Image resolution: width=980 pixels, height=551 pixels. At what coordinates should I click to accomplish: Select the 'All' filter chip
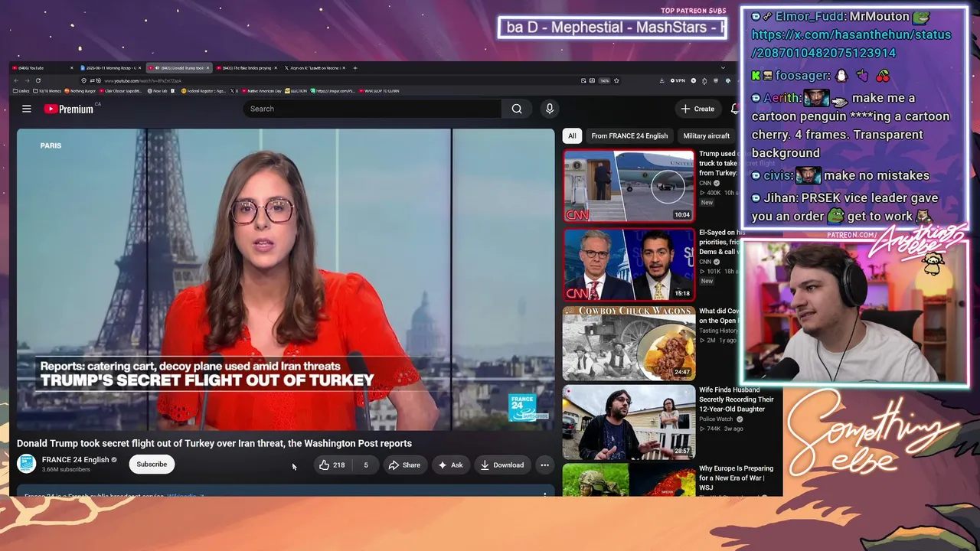click(x=571, y=136)
